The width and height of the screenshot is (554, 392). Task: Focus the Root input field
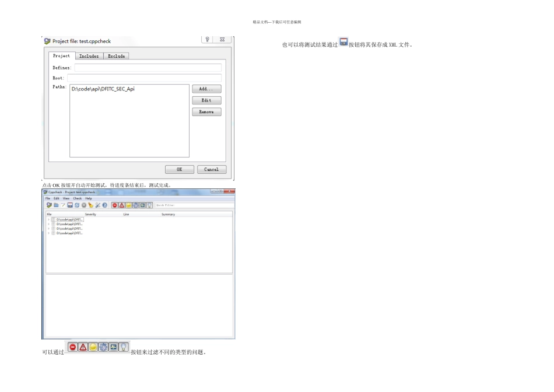tap(145, 78)
